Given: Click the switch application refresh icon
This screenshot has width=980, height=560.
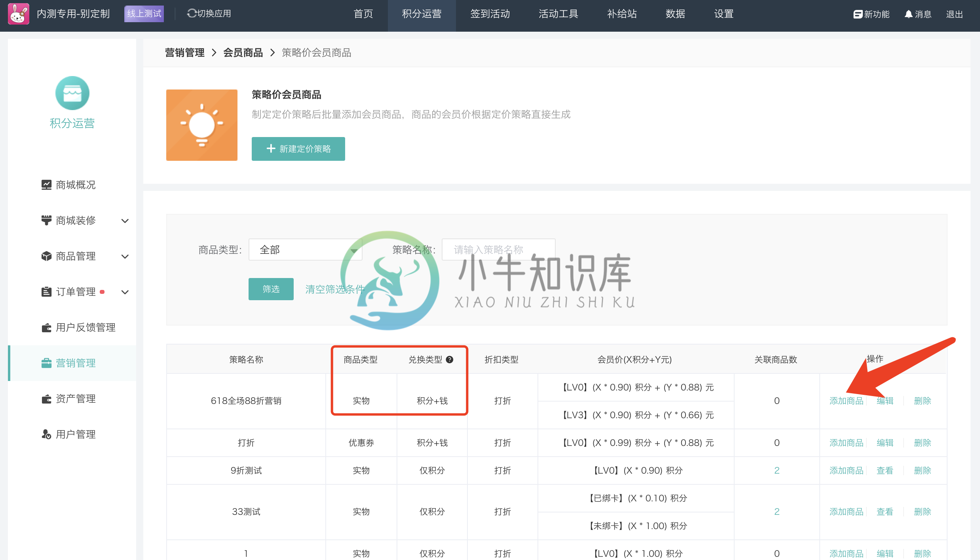Looking at the screenshot, I should pyautogui.click(x=192, y=13).
